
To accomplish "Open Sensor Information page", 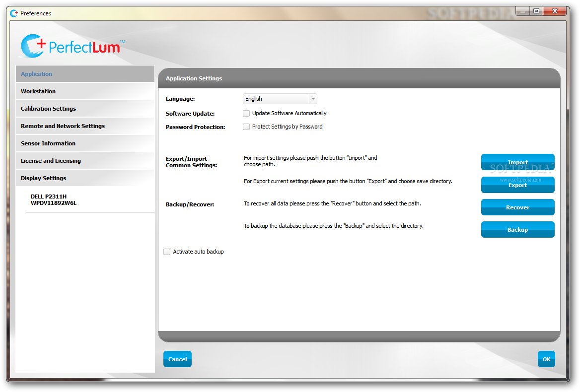I will point(85,143).
